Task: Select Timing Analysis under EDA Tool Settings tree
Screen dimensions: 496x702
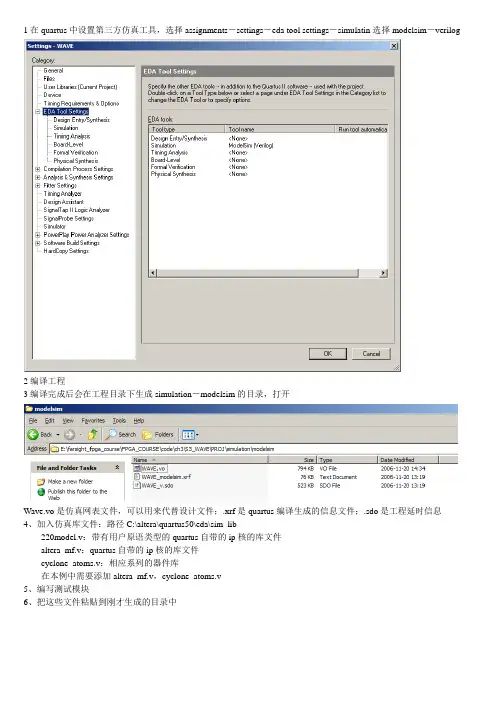Action: pos(72,136)
